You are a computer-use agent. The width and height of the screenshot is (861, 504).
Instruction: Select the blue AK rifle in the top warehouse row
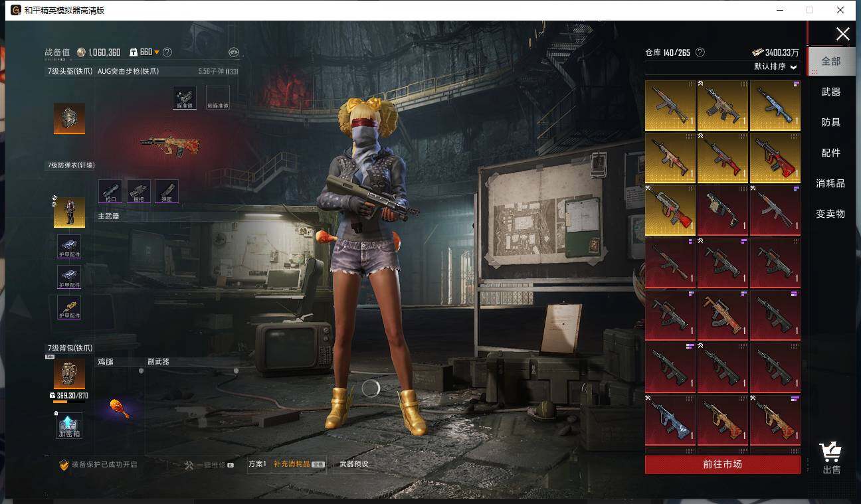point(775,106)
